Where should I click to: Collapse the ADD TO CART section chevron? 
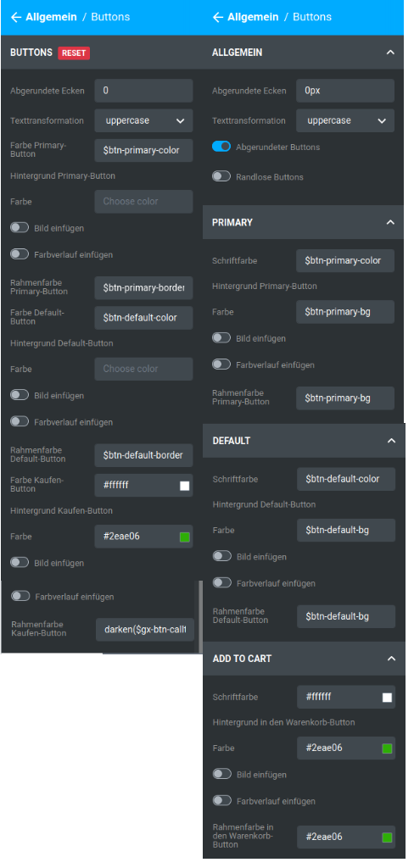tap(391, 659)
